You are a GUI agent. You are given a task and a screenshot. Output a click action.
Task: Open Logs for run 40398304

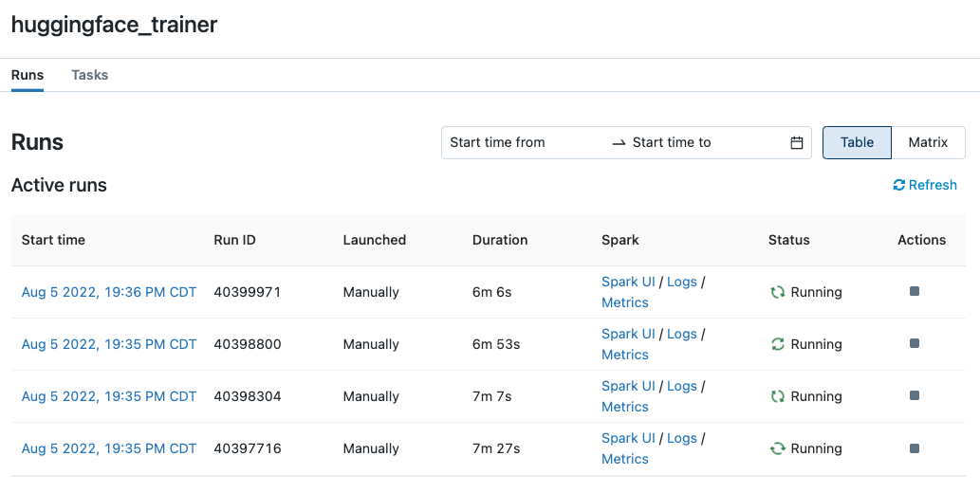tap(682, 386)
